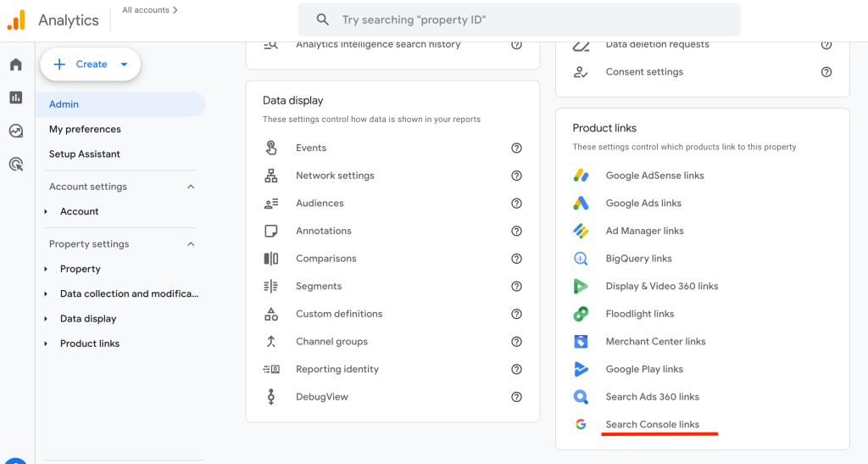Open help for DebugView
Viewport: 868px width, 464px height.
coord(516,397)
